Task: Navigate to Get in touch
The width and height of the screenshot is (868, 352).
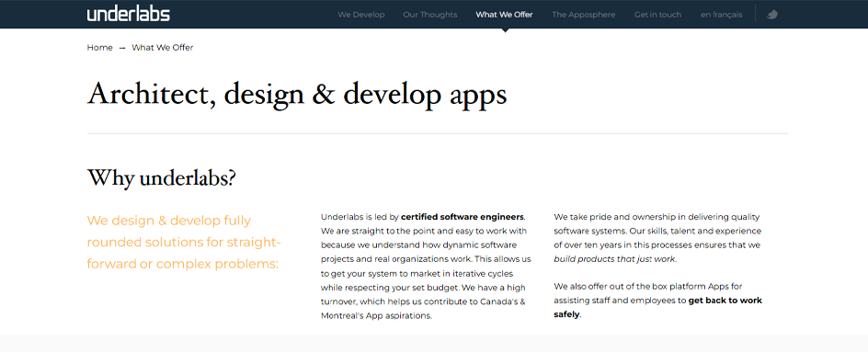Action: point(657,15)
